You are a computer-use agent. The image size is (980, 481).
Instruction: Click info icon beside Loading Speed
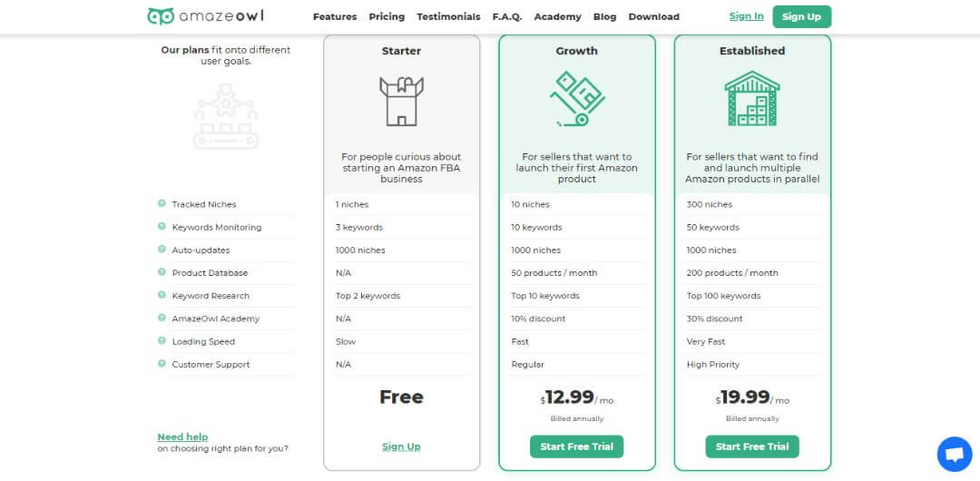(162, 340)
